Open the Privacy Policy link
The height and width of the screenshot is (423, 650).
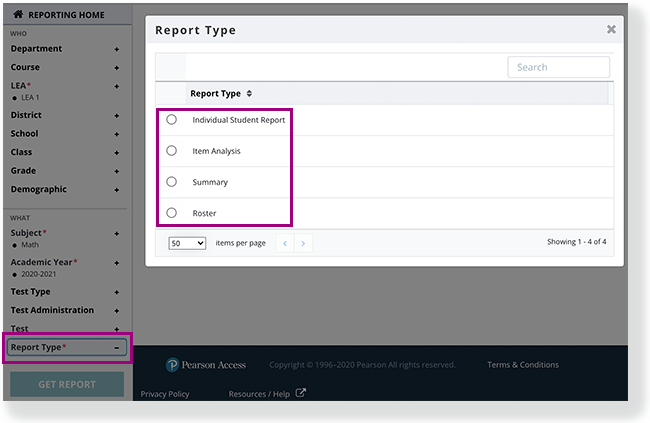165,394
